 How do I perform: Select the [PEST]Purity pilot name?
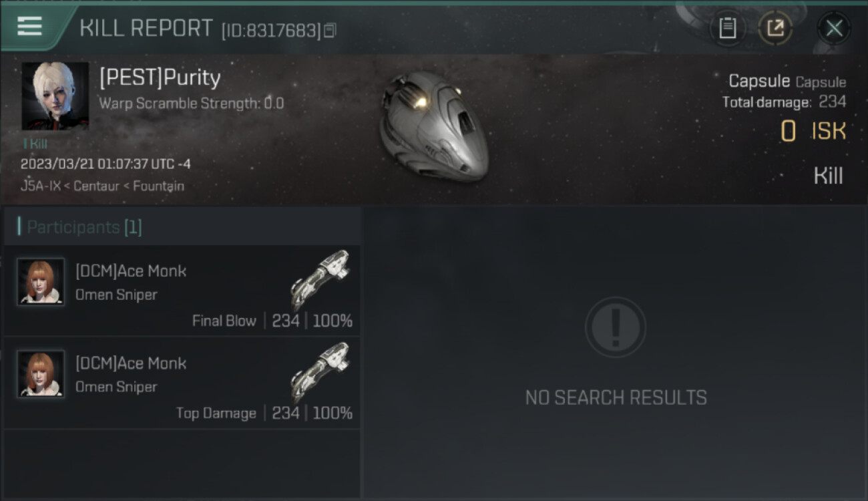(160, 78)
